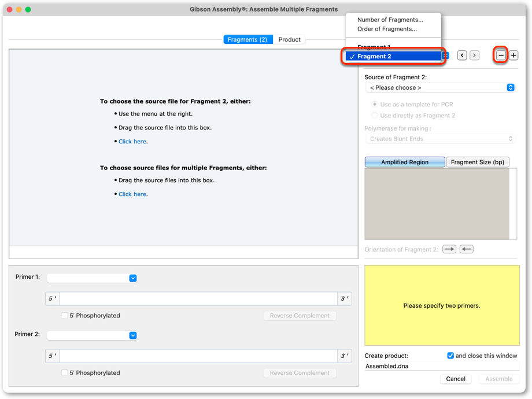Set forward orientation arrow for Fragment 2
The height and width of the screenshot is (399, 532).
click(x=449, y=249)
